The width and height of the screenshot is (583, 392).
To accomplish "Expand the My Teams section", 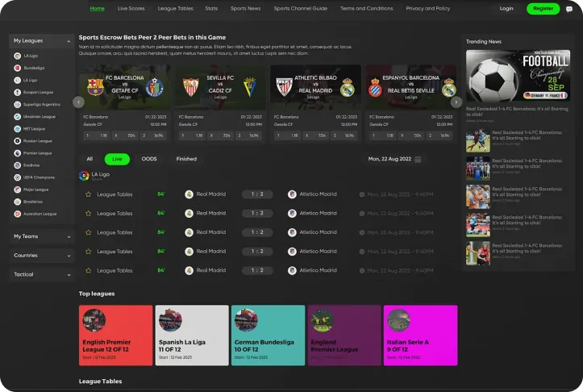I will (x=69, y=237).
